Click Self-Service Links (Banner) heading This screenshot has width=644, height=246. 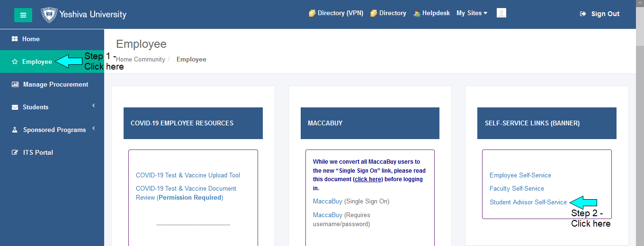547,123
